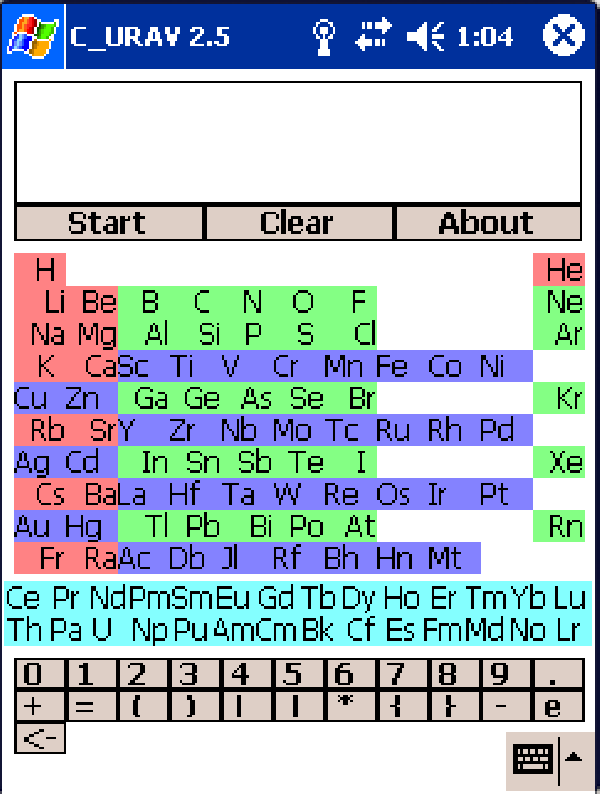
Task: Pick the potassium K element
Action: (46, 366)
